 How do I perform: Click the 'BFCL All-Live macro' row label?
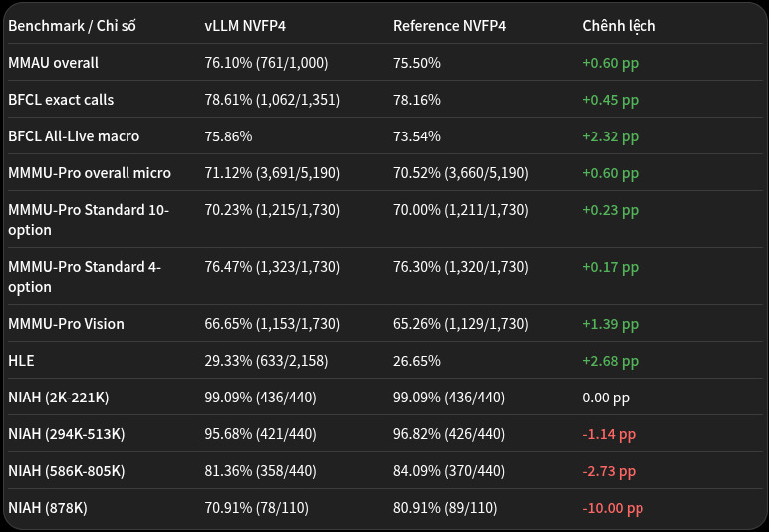point(74,136)
